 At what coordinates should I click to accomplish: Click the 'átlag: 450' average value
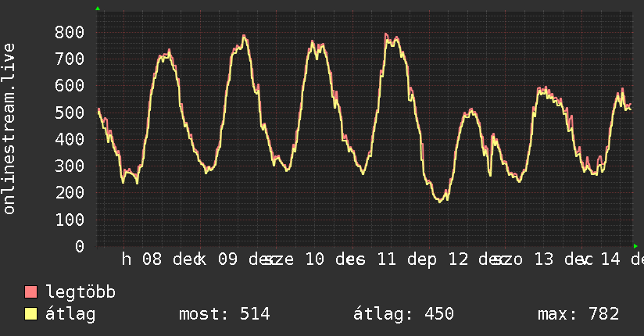pyautogui.click(x=403, y=314)
